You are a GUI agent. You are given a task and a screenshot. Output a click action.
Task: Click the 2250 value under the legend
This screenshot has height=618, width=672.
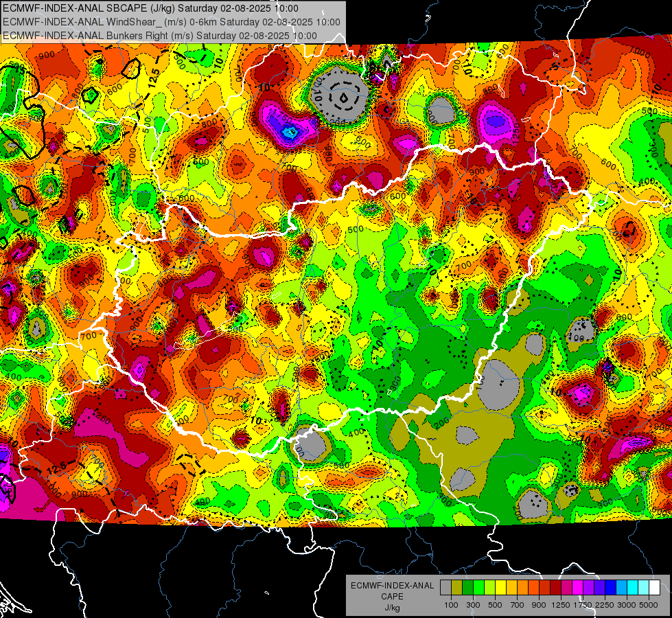click(604, 605)
